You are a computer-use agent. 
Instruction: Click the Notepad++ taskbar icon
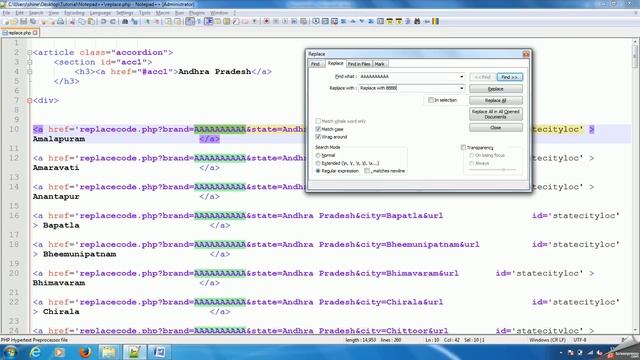[x=134, y=352]
